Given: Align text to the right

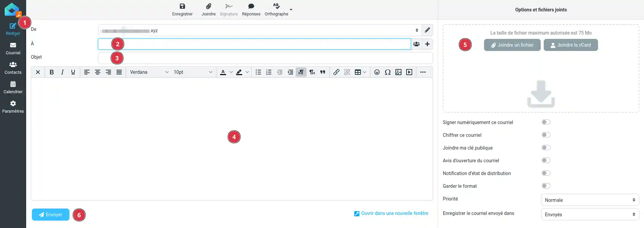Looking at the screenshot, I should tap(108, 72).
